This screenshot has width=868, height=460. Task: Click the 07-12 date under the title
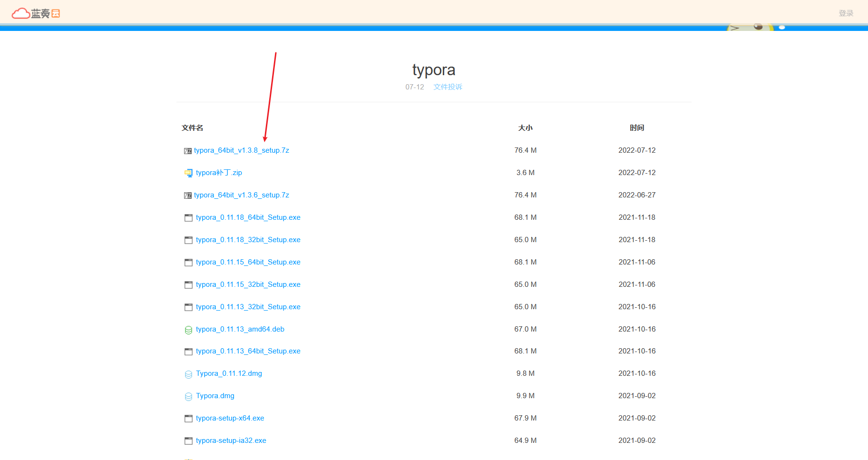tap(415, 87)
